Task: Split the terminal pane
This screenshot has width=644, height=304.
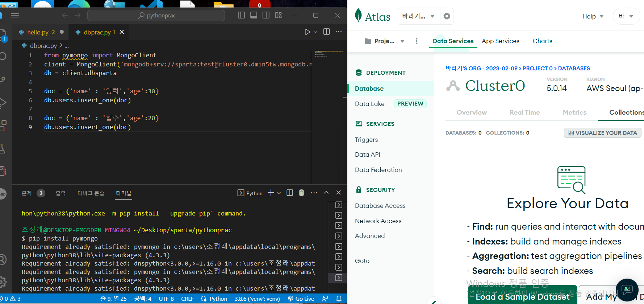Action: (x=290, y=193)
